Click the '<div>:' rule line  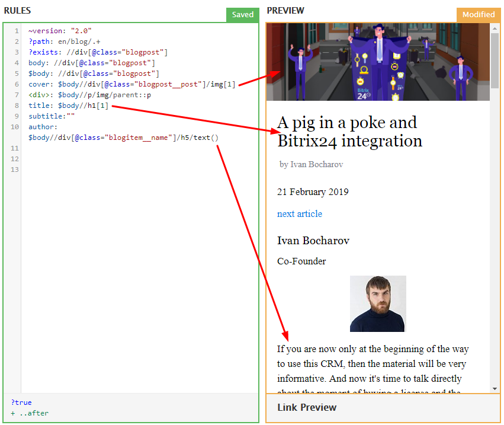[89, 95]
